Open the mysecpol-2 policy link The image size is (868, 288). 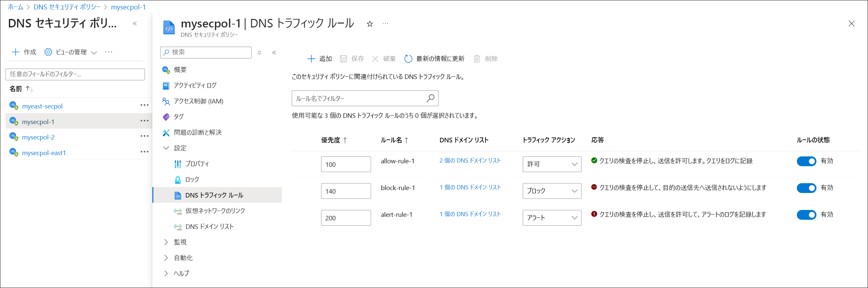click(x=38, y=137)
